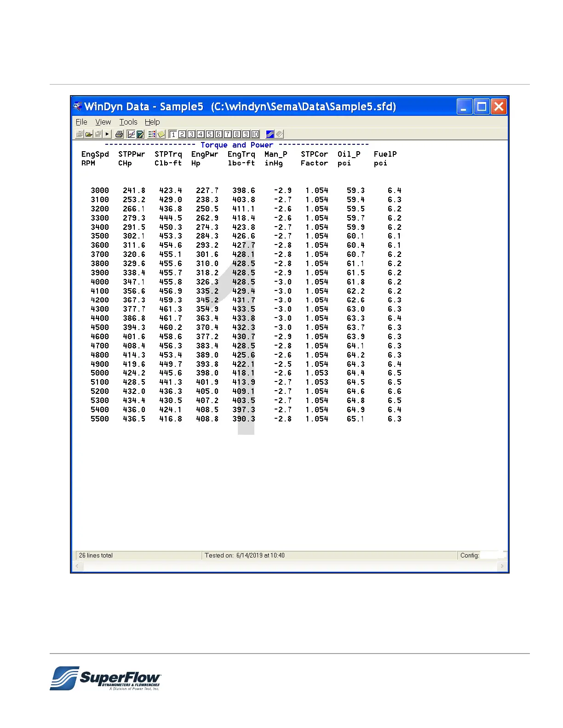The image size is (563, 728).
Task: Click STPTrq value 461.7
Action: pyautogui.click(x=171, y=318)
